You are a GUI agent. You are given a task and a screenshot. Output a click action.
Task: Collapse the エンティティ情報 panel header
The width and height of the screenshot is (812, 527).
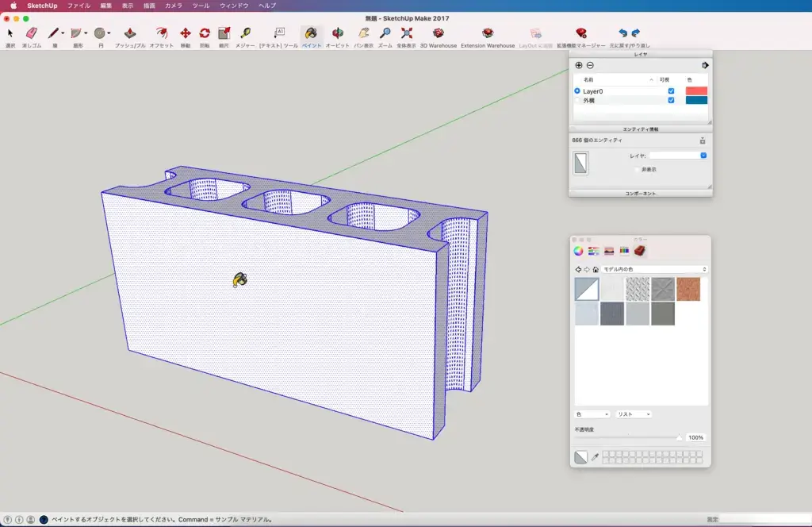pos(641,129)
